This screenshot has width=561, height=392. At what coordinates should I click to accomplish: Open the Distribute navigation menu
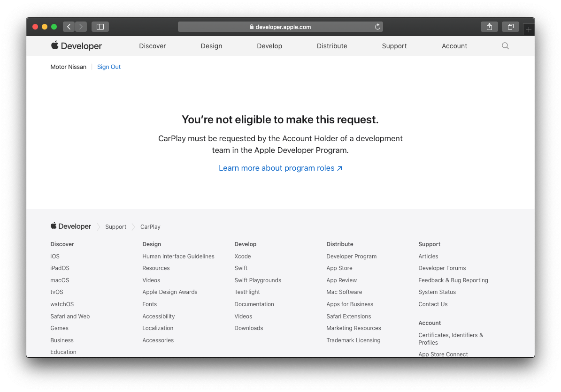[x=332, y=46]
